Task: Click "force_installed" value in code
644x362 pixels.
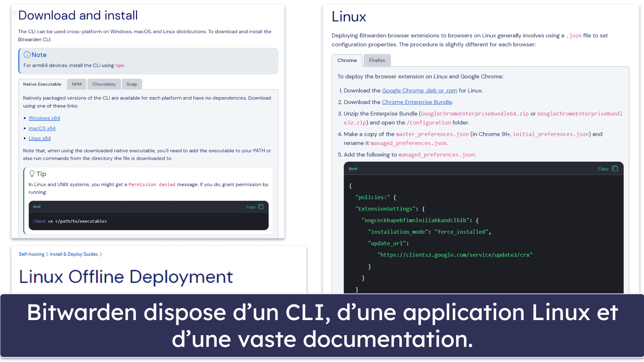Action: point(461,232)
